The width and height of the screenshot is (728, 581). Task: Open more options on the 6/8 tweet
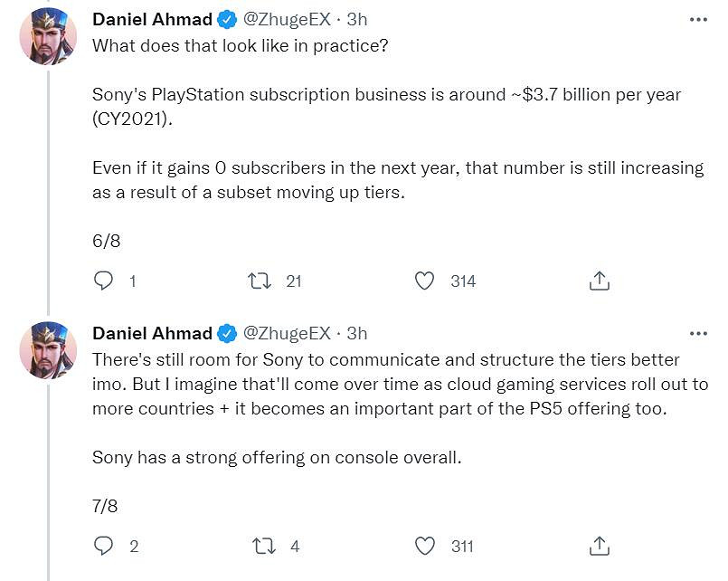pos(697,19)
